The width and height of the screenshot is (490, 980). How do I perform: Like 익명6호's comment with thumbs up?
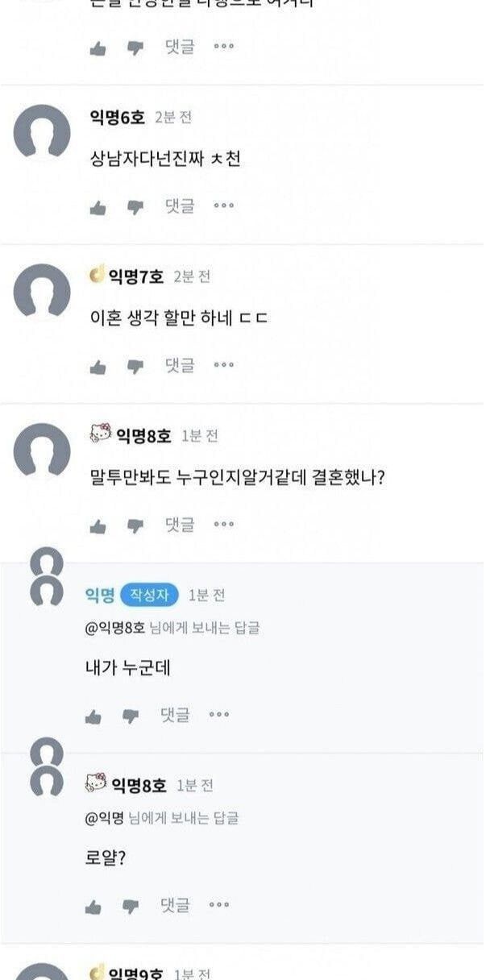(98, 208)
